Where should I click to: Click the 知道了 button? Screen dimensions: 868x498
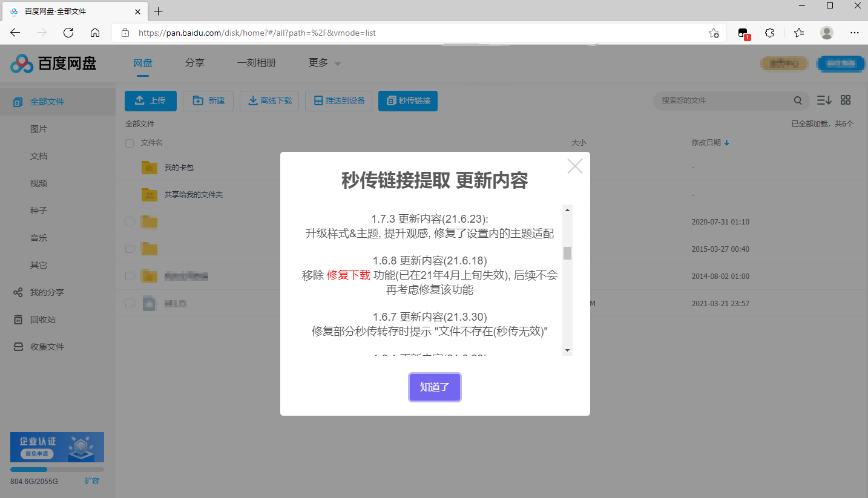435,387
